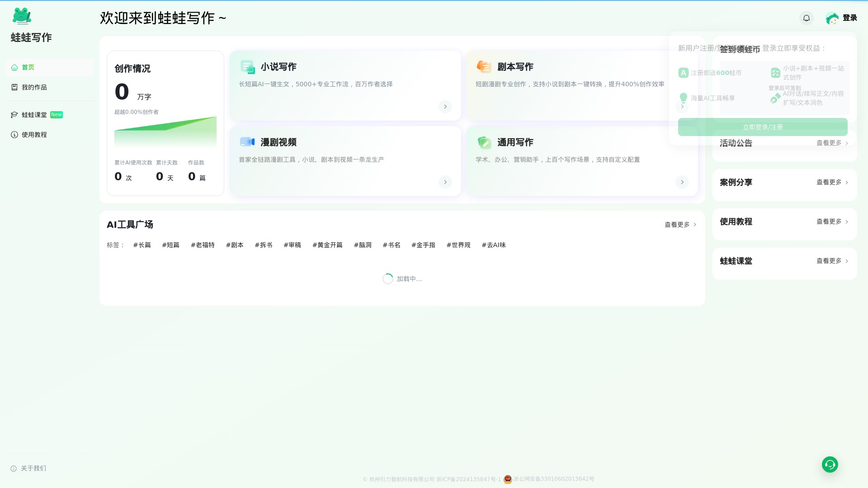This screenshot has height=488, width=868.
Task: Expand the 小说写作 card via its arrow
Action: (445, 107)
